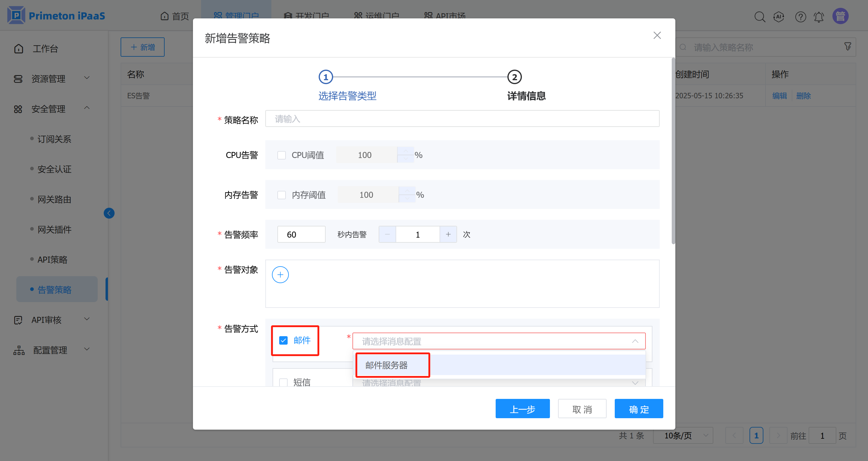Increase alert count with plus stepper

[x=448, y=234]
